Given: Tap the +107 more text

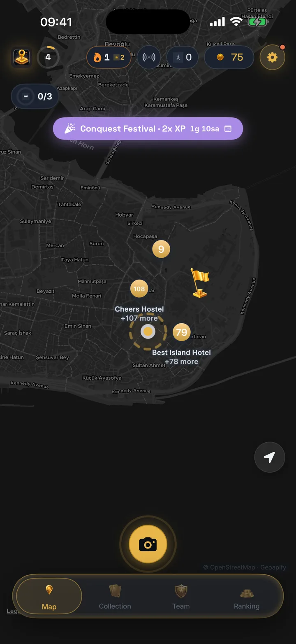Looking at the screenshot, I should point(139,318).
